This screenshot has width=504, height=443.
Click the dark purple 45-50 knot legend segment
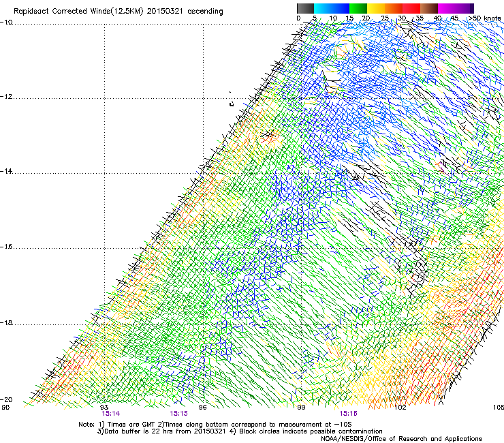pyautogui.click(x=464, y=8)
